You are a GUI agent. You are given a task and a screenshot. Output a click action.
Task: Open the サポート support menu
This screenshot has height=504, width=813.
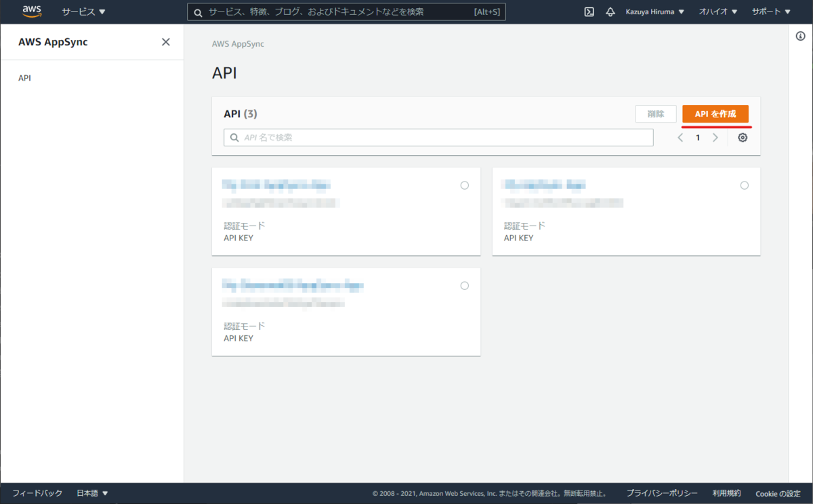(771, 12)
